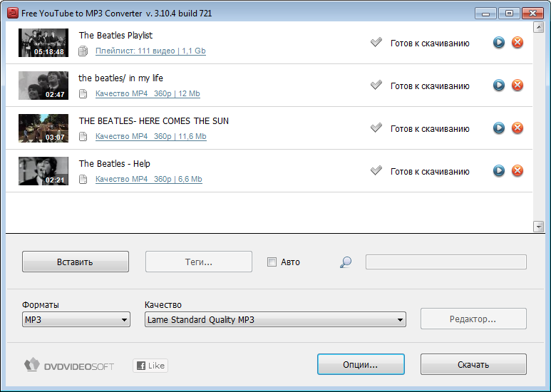Screen dimensions: 551x392
Task: Close the Free YouTube to MP3 Converter window
Action: (x=532, y=14)
